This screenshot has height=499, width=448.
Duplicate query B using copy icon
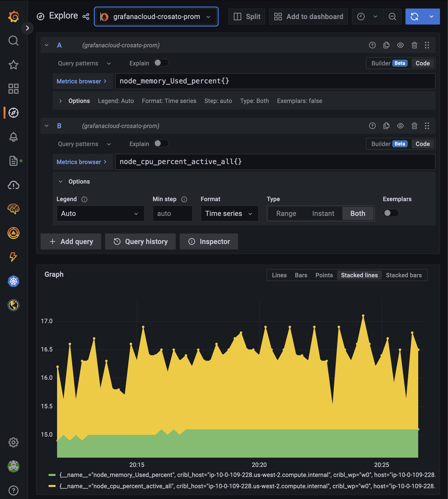point(386,126)
